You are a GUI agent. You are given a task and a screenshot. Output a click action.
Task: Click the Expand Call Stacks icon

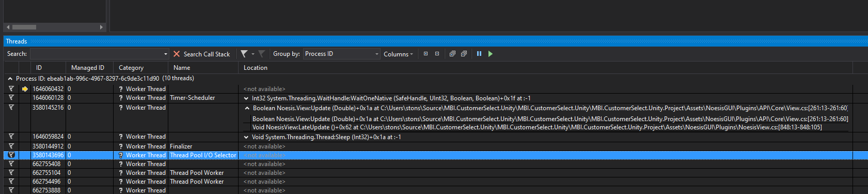click(x=452, y=54)
